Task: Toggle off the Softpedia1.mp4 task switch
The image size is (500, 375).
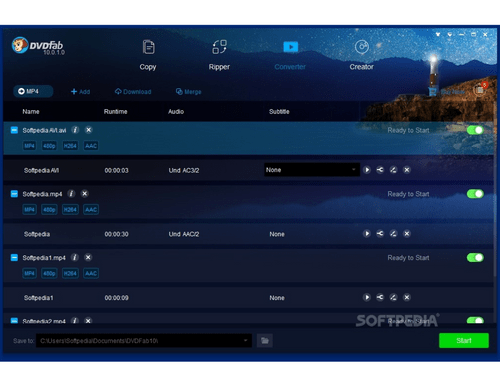Action: tap(475, 257)
